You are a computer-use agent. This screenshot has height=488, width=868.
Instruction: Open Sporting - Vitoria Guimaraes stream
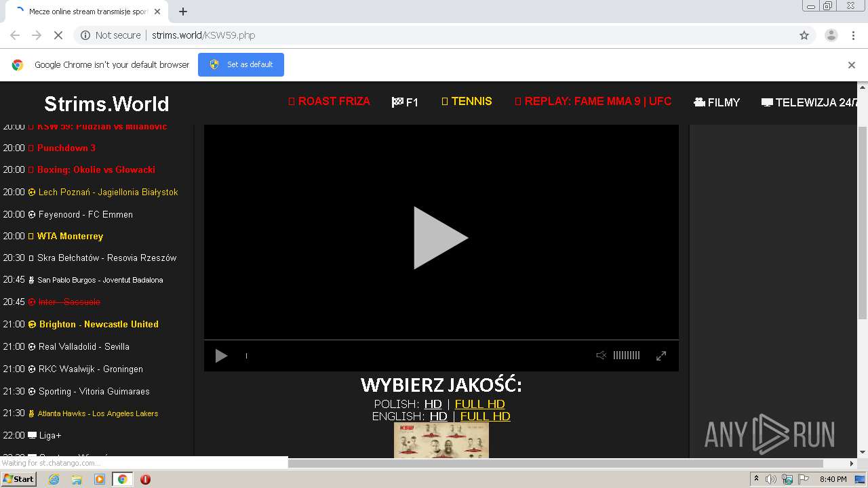click(94, 391)
